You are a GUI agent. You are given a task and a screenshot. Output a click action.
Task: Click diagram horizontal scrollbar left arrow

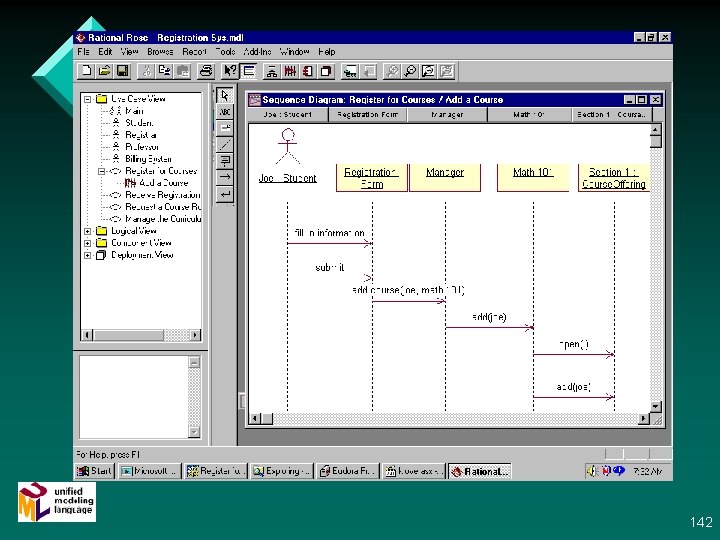point(255,418)
